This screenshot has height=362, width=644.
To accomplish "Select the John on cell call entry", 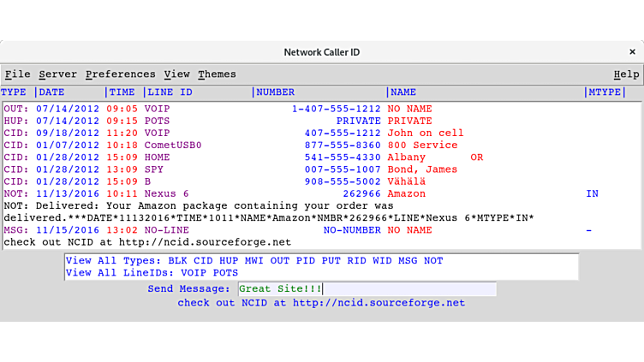I will click(x=425, y=134).
